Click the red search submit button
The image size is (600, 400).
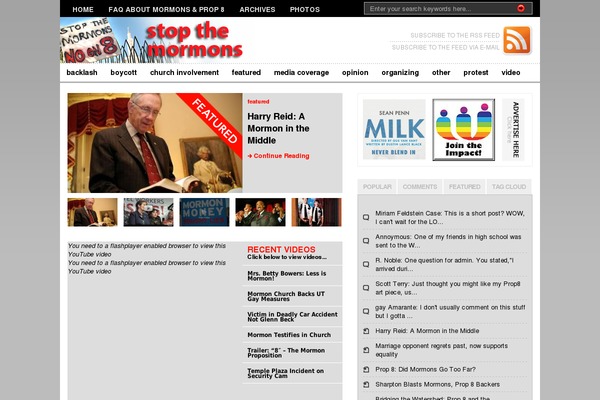[x=521, y=8]
